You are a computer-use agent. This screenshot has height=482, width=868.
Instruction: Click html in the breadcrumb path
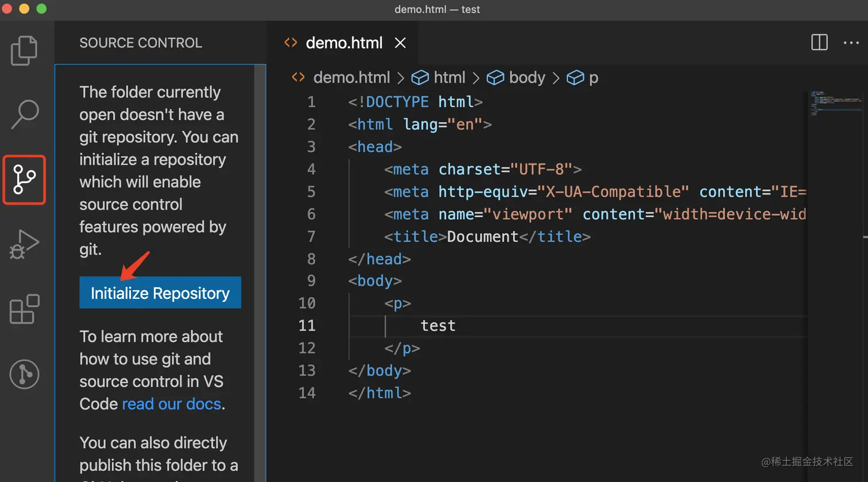449,77
